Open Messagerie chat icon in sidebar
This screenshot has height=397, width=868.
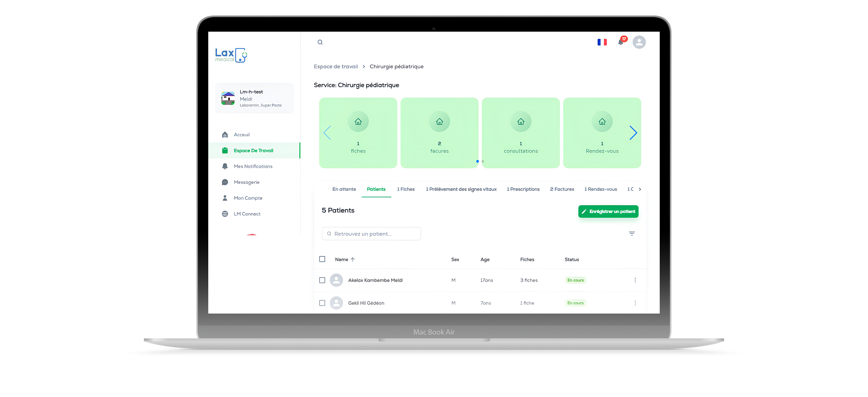[x=225, y=182]
